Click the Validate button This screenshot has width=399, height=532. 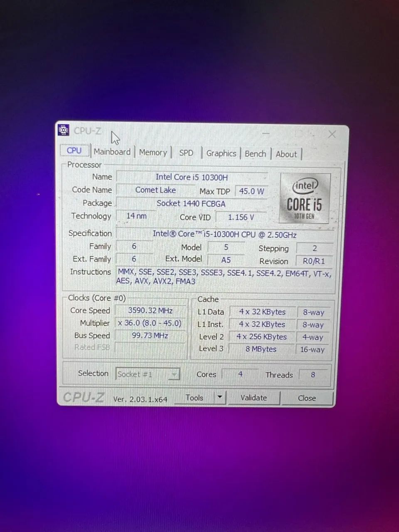(x=254, y=398)
